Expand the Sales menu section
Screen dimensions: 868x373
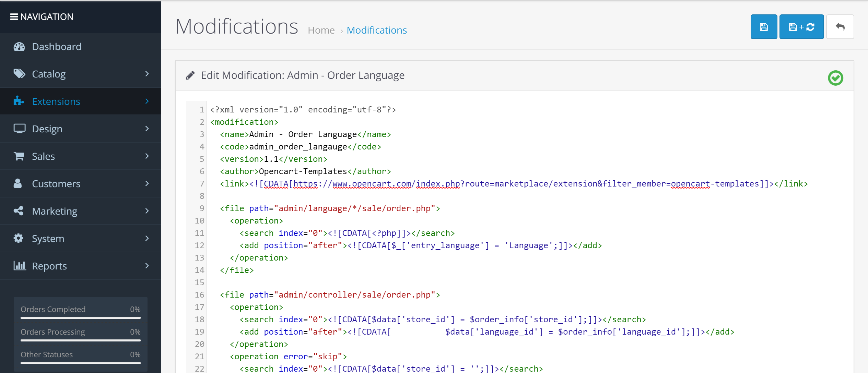[81, 156]
